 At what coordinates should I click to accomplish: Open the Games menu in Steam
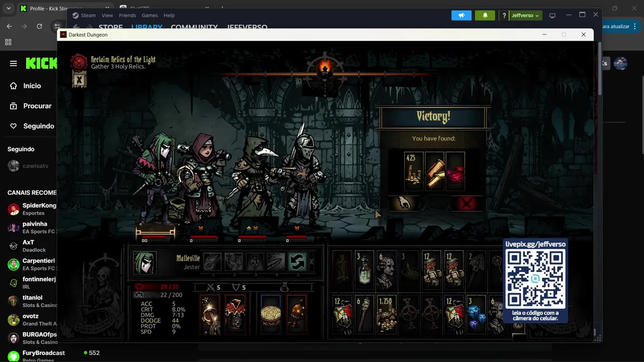coord(150,16)
